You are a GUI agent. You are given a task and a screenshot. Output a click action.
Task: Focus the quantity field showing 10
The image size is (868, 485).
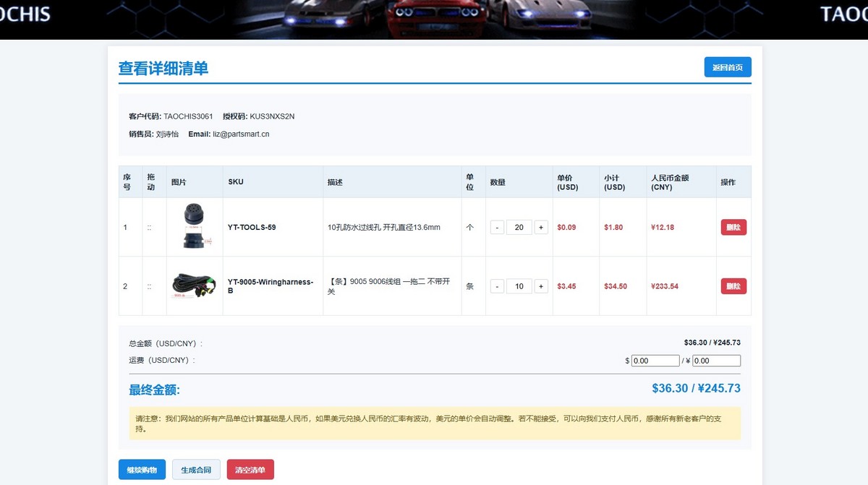(519, 286)
